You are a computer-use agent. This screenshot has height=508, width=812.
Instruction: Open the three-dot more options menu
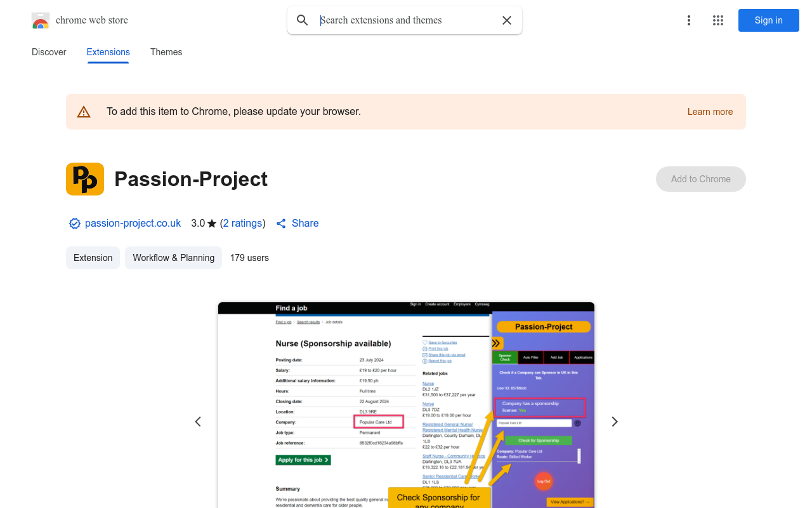point(689,20)
